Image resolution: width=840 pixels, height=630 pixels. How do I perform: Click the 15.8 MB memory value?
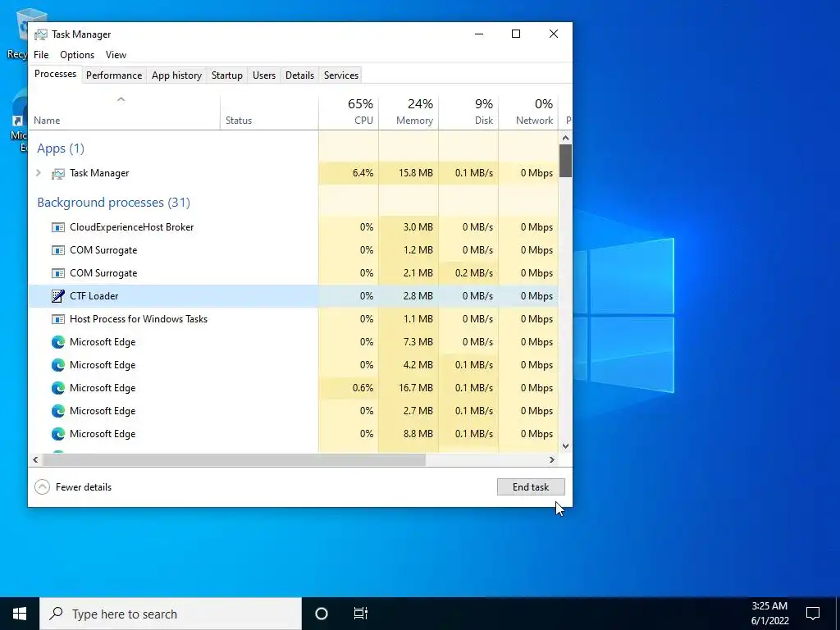416,173
